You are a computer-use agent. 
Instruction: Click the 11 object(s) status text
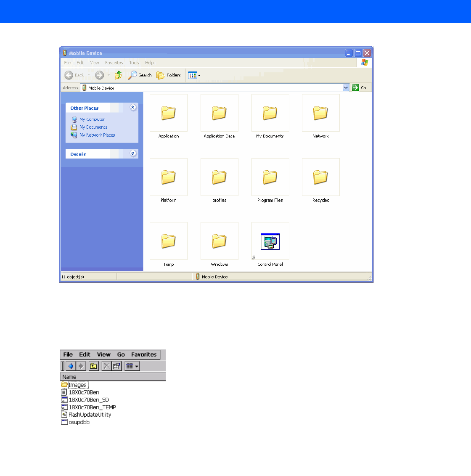click(x=73, y=277)
